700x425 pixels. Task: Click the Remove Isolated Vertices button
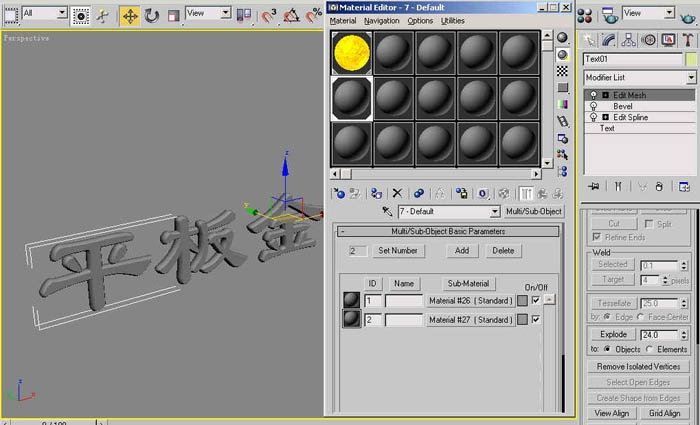638,367
